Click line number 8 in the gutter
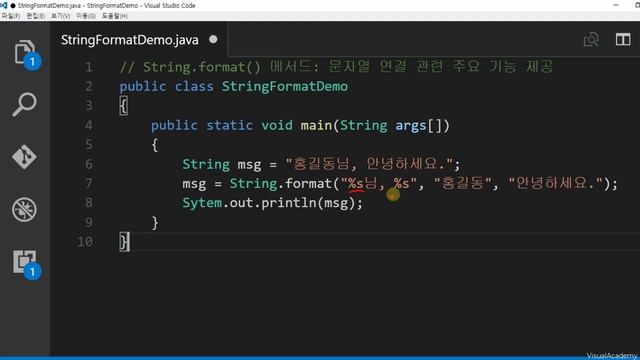Viewport: 640px width, 360px height. 89,202
